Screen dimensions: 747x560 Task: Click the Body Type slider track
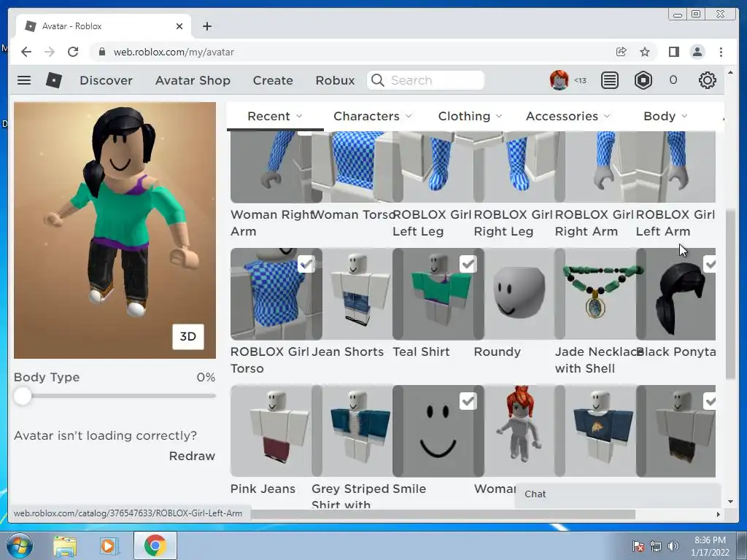tap(115, 396)
